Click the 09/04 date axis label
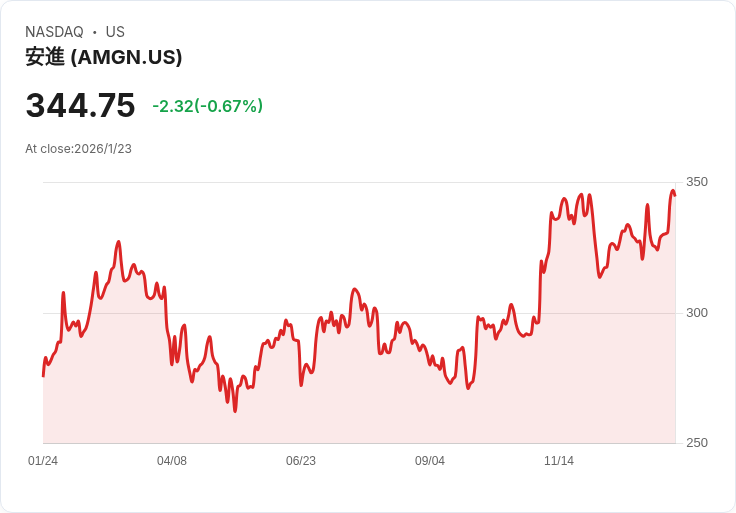Image resolution: width=736 pixels, height=513 pixels. click(x=429, y=461)
